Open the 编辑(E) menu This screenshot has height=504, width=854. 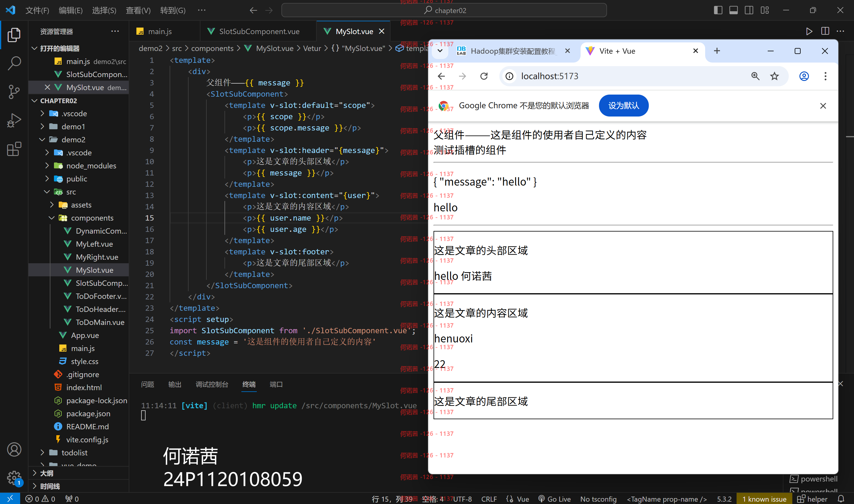click(x=71, y=10)
